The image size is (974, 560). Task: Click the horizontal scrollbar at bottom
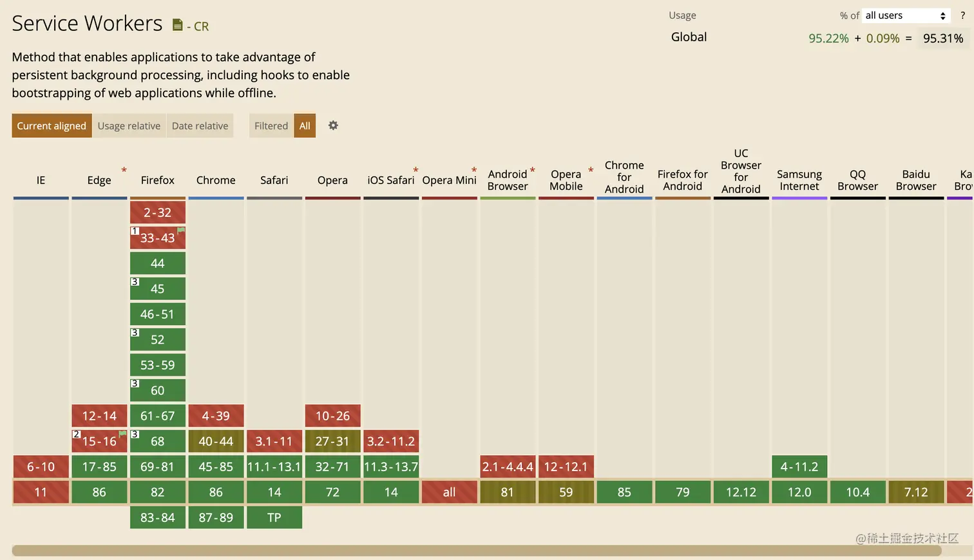tap(477, 550)
